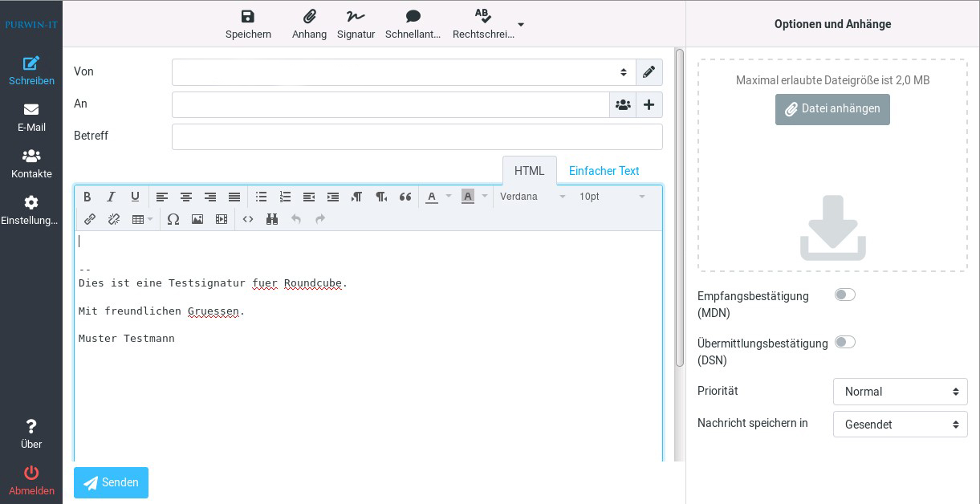Switch to the Einfacher Text tab
This screenshot has width=980, height=504.
tap(604, 171)
